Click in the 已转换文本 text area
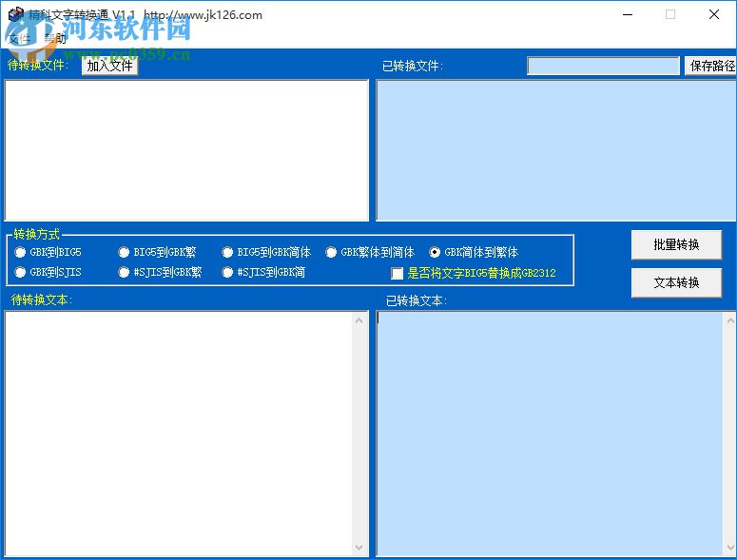 550,434
